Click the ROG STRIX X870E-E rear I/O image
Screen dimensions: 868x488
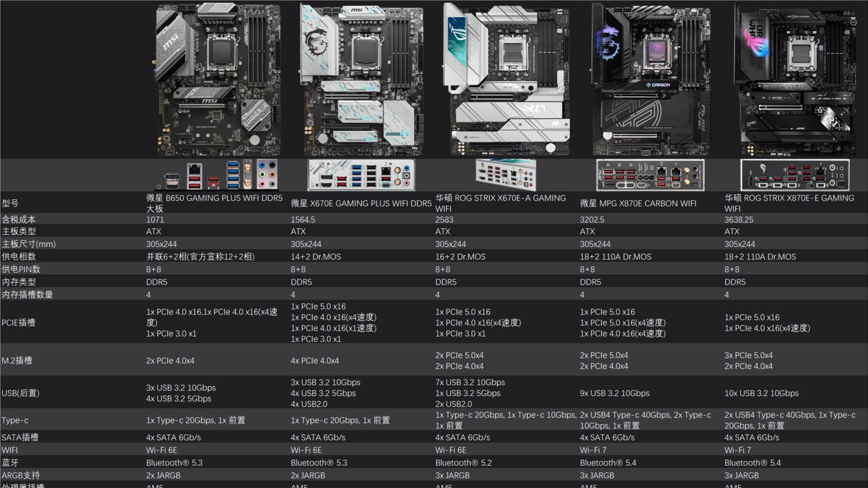[x=795, y=175]
